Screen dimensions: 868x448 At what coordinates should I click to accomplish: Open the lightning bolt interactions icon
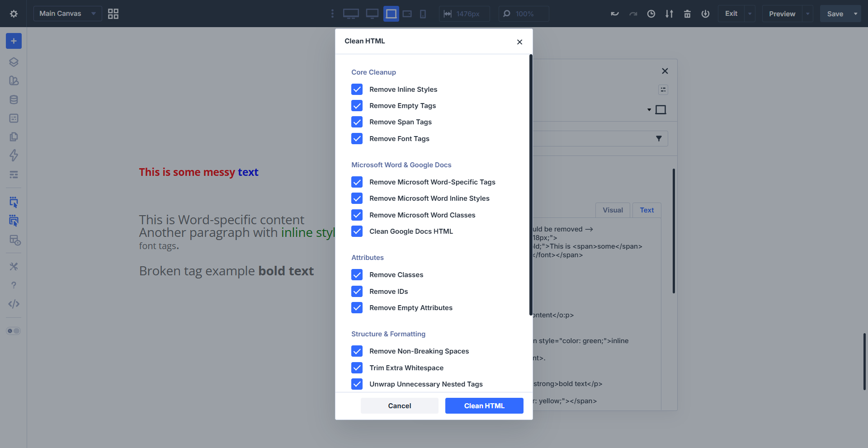click(x=14, y=156)
